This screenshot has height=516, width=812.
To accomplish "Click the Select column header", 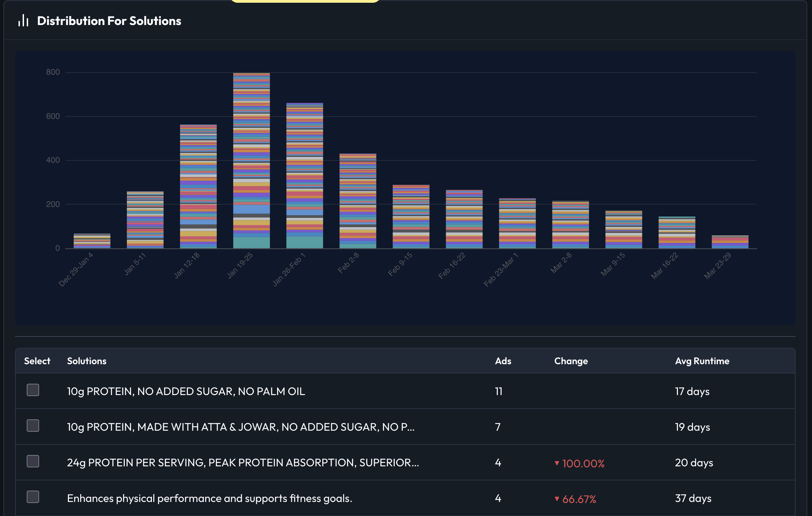I will [x=37, y=361].
